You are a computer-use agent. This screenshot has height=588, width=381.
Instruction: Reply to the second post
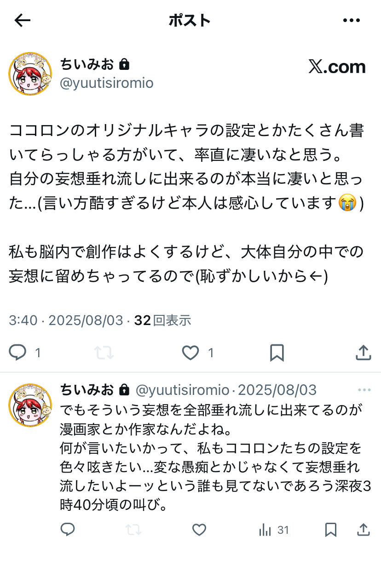point(68,530)
